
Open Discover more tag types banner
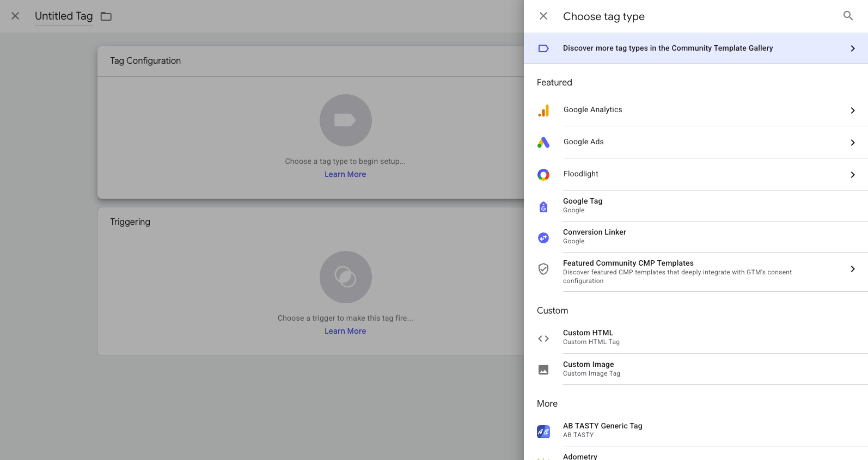[x=696, y=48]
